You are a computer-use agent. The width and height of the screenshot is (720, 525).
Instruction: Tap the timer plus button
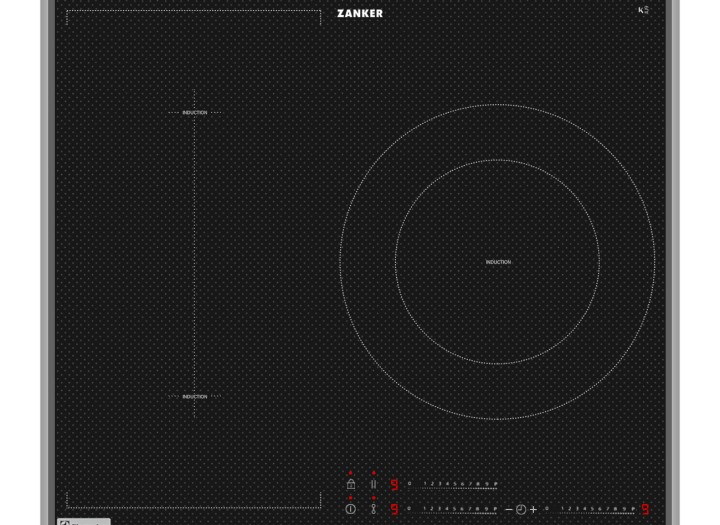(x=533, y=509)
